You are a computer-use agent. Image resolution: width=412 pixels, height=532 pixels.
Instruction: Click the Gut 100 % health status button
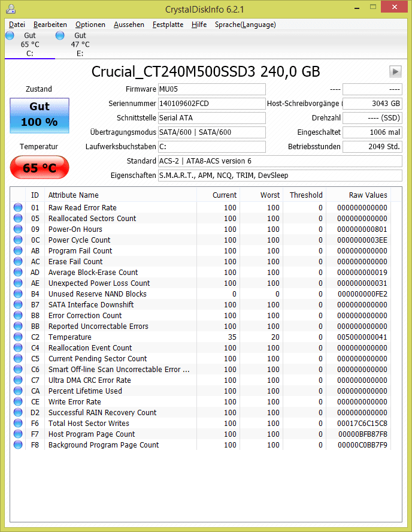tap(40, 116)
